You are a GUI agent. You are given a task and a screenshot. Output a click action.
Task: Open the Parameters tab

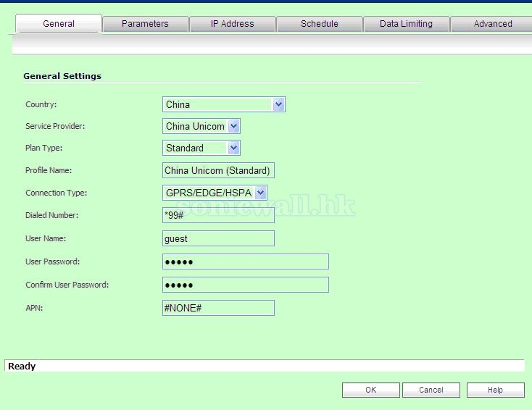(x=145, y=24)
